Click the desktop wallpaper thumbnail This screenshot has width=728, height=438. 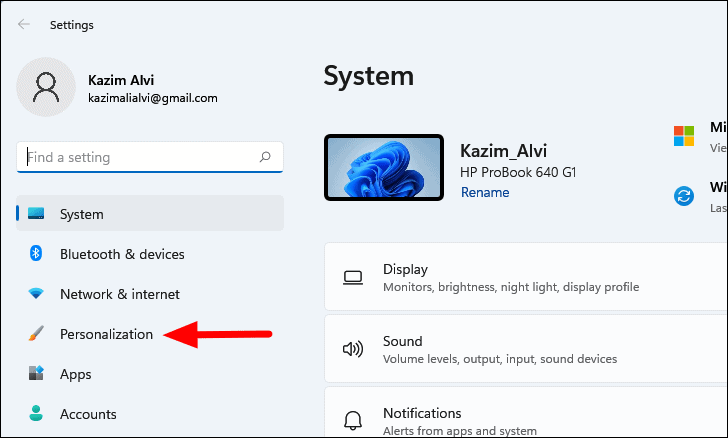384,168
